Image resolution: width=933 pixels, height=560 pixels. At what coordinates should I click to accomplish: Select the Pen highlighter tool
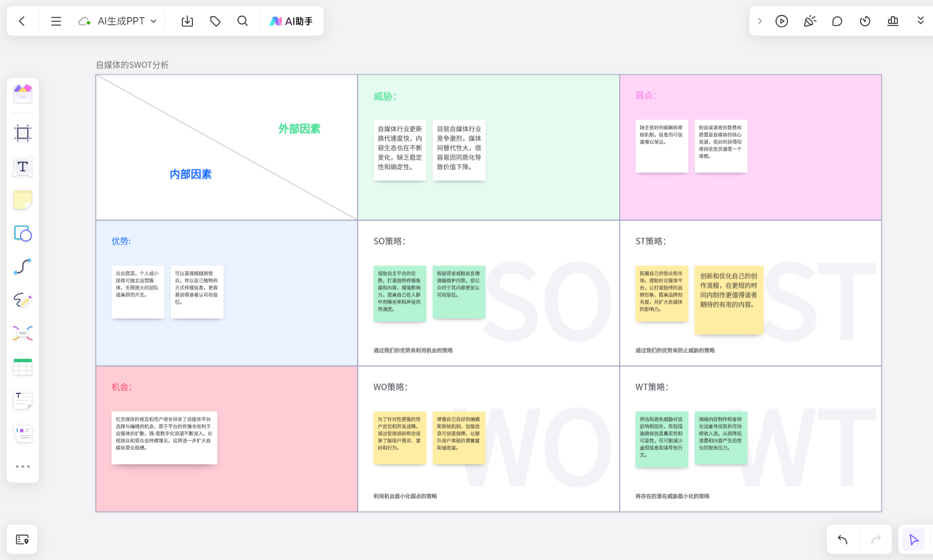[23, 300]
